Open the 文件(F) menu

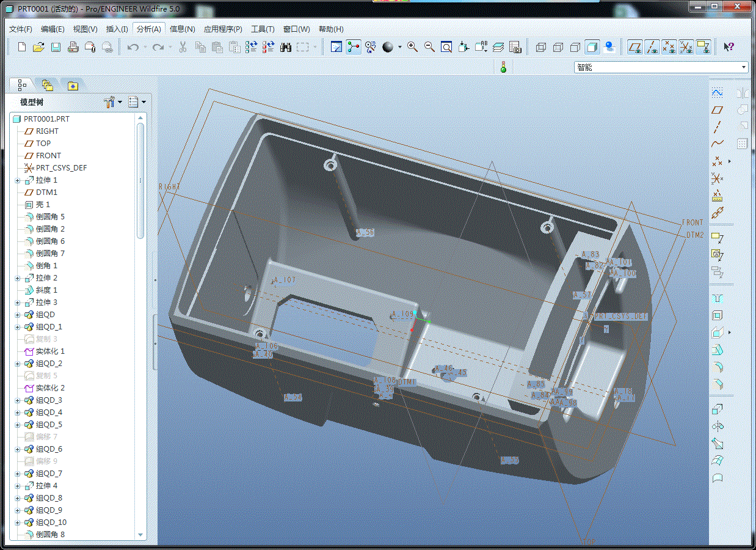coord(21,29)
